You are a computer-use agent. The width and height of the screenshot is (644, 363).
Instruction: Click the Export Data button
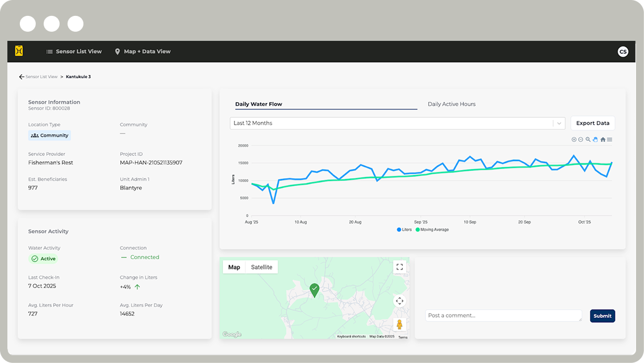coord(592,123)
